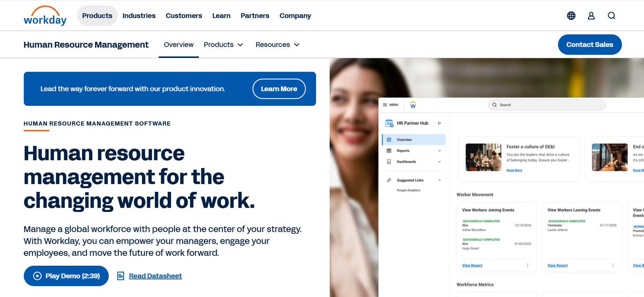Click the search magnifier inside mockup search

[494, 105]
